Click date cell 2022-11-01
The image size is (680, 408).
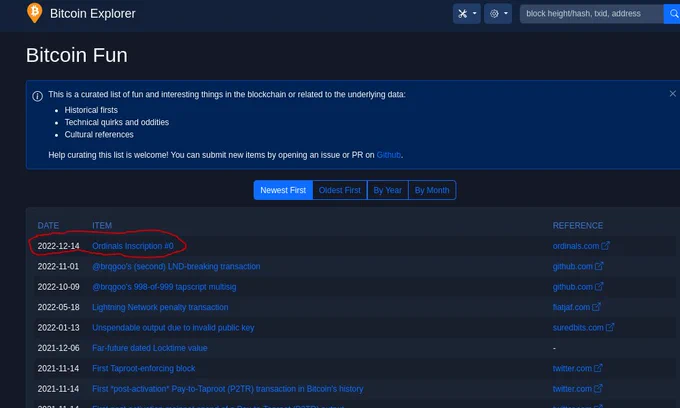coord(59,266)
